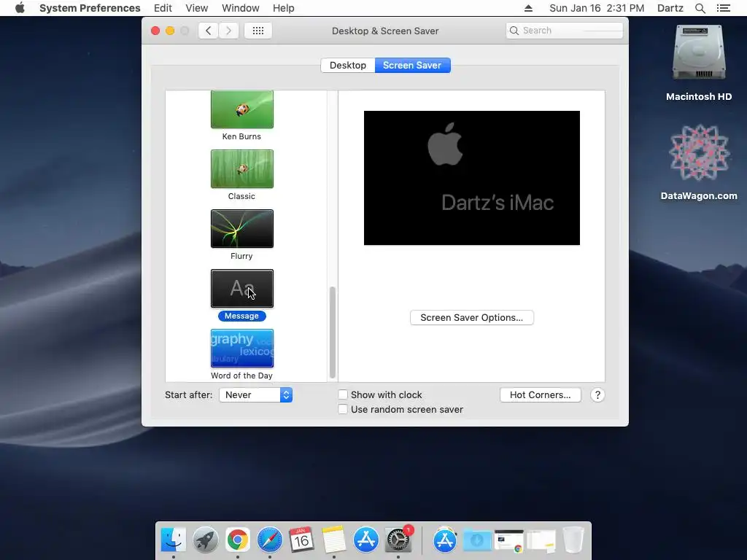Viewport: 747px width, 560px height.
Task: Click the Search field in preferences window
Action: pos(565,31)
